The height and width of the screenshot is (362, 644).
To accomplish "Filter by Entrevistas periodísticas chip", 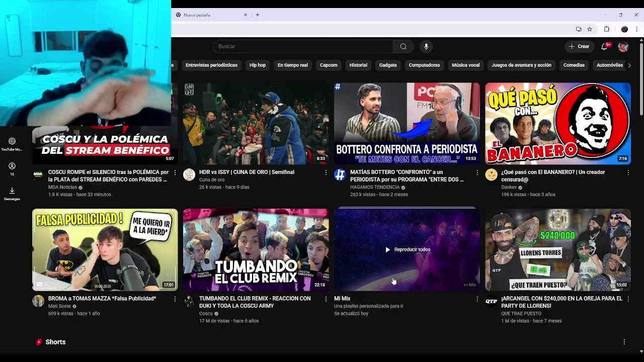I will point(211,65).
